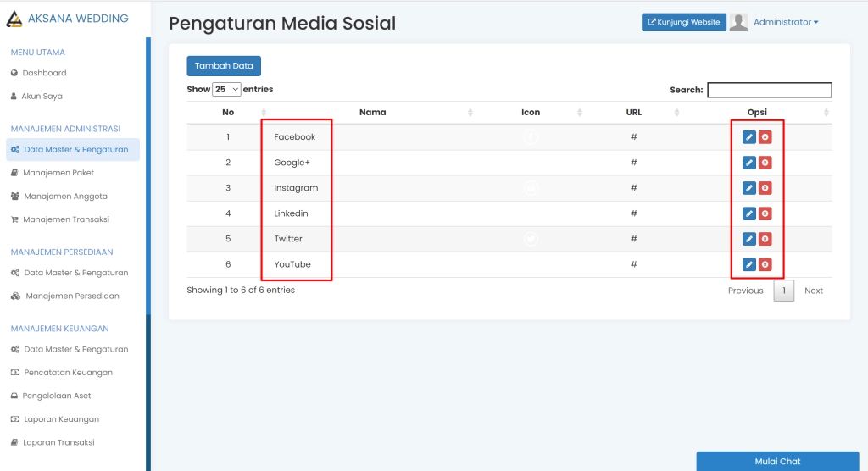The height and width of the screenshot is (471, 868).
Task: Click the edit pencil icon for Twitter
Action: point(749,239)
